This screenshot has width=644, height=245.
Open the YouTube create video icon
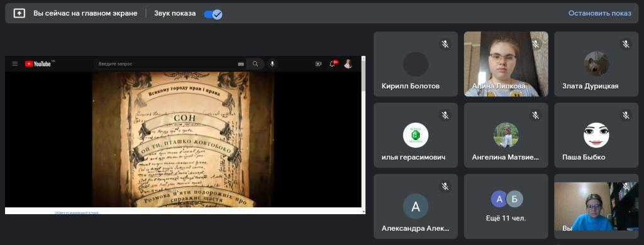coord(318,64)
